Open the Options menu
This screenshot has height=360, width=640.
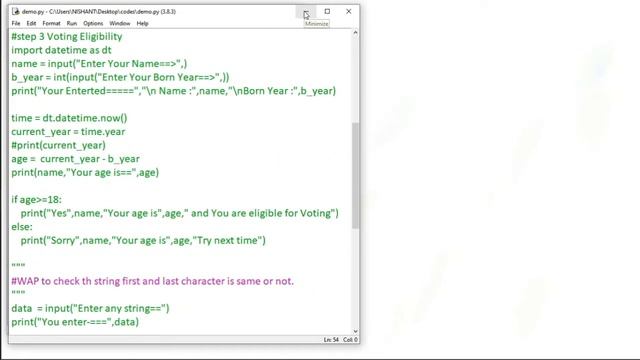(93, 23)
